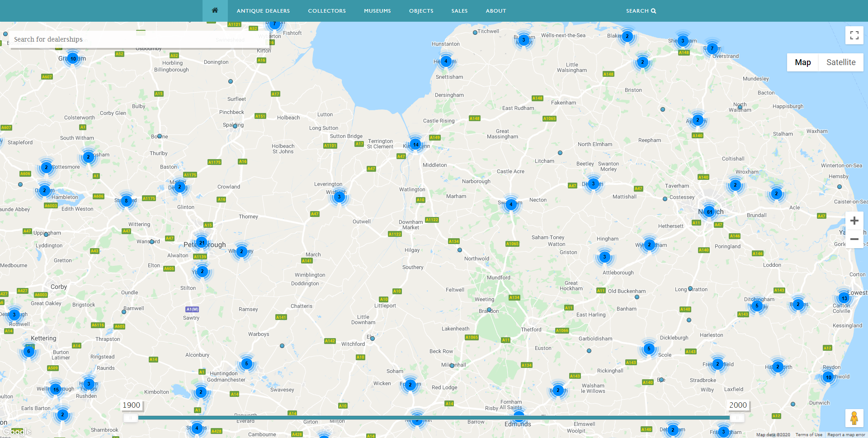The height and width of the screenshot is (438, 868).
Task: Open Search in the navigation bar
Action: (641, 11)
